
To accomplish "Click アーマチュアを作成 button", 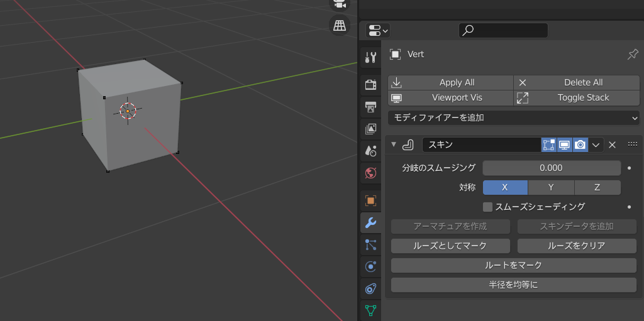I will pos(450,226).
